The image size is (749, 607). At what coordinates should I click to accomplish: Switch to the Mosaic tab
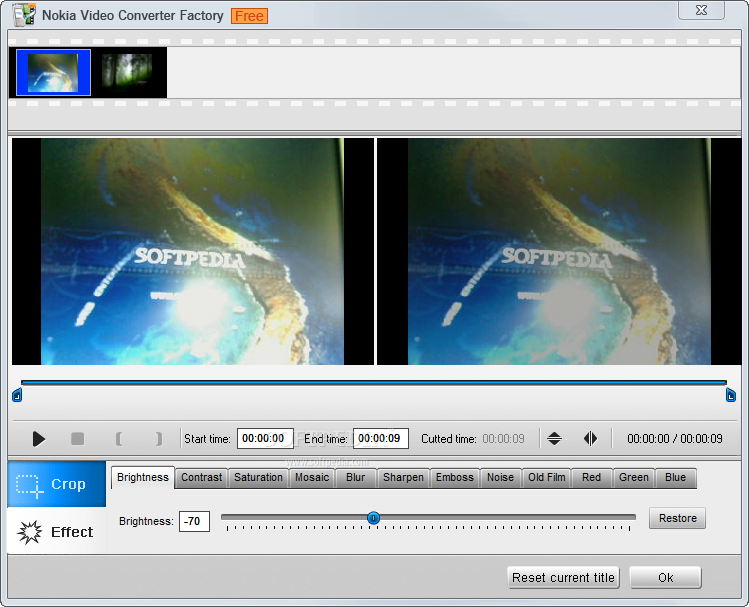[312, 478]
